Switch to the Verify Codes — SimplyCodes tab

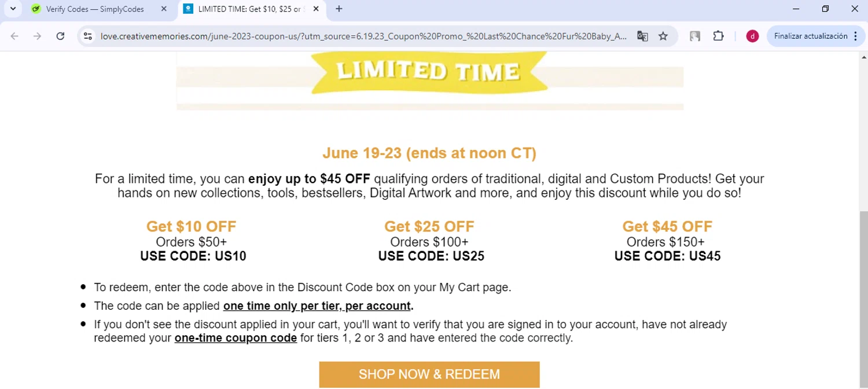(95, 9)
